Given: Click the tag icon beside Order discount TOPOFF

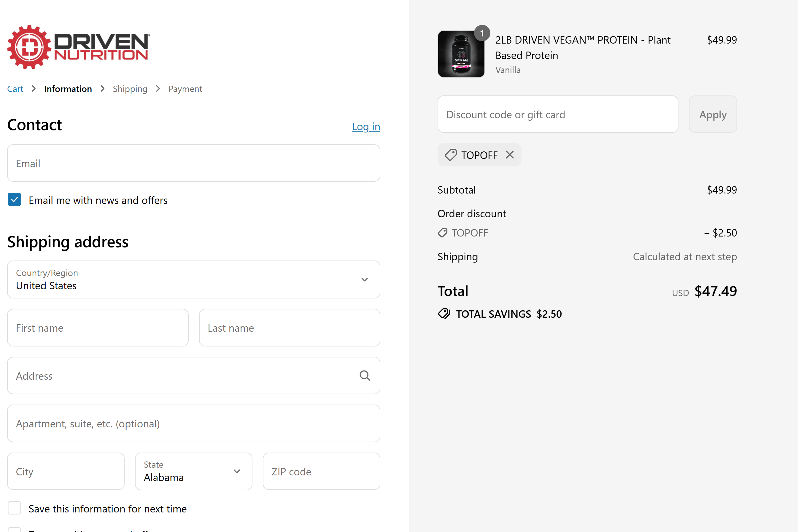Looking at the screenshot, I should tap(442, 233).
